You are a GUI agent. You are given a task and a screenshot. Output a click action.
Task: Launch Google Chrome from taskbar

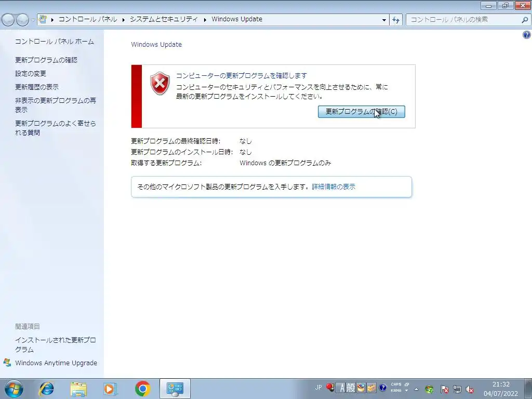142,389
